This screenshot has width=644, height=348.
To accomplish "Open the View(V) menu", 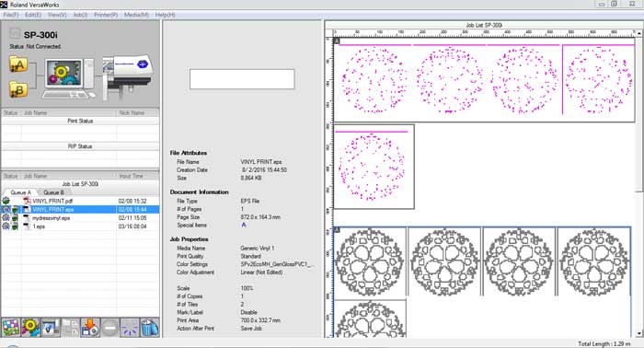I will pyautogui.click(x=57, y=15).
